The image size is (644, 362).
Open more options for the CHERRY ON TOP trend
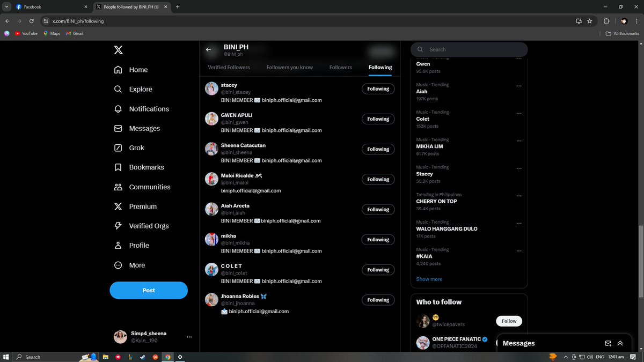coord(518,196)
